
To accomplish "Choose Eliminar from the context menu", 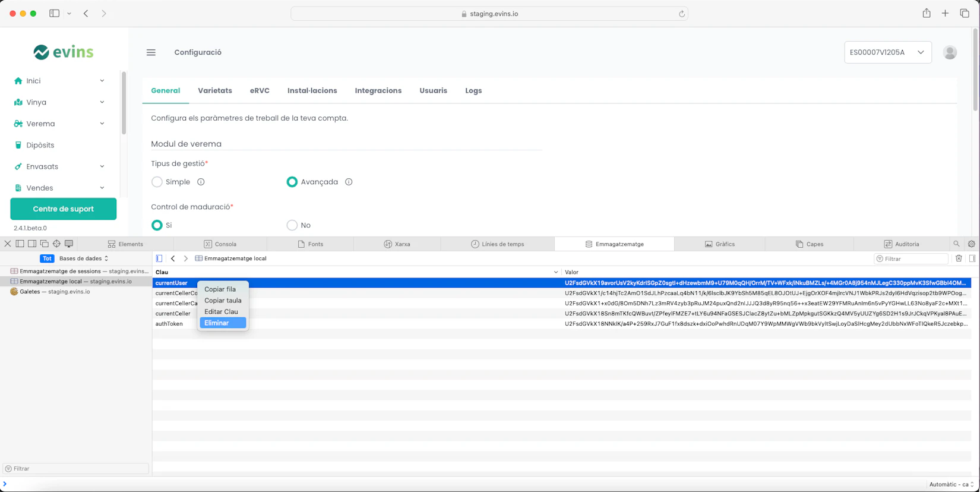I will click(x=217, y=323).
